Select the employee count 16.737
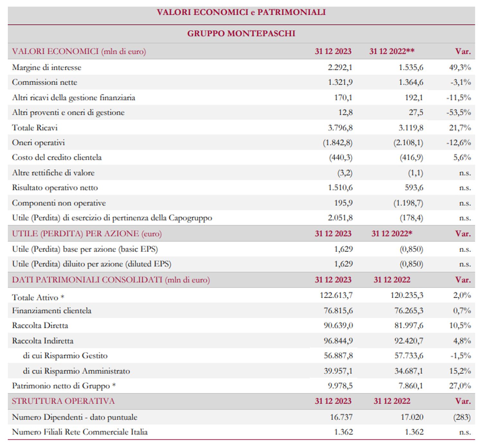482x448 pixels. pyautogui.click(x=341, y=417)
